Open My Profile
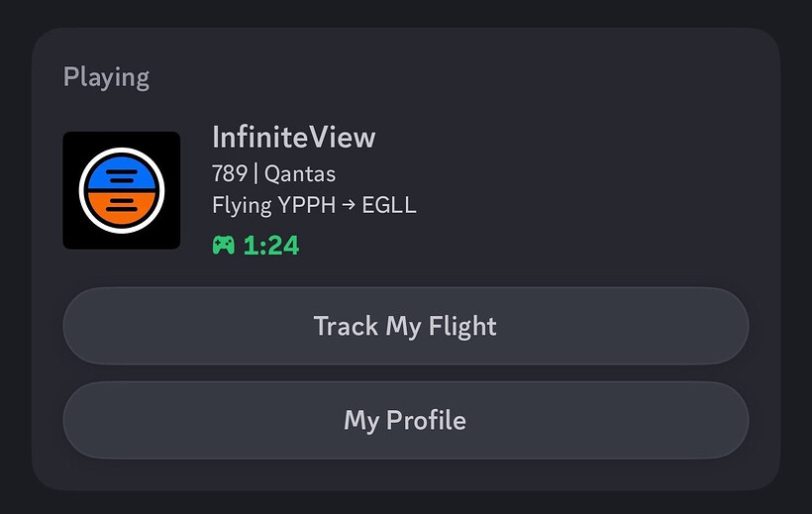The height and width of the screenshot is (514, 812). pos(405,420)
